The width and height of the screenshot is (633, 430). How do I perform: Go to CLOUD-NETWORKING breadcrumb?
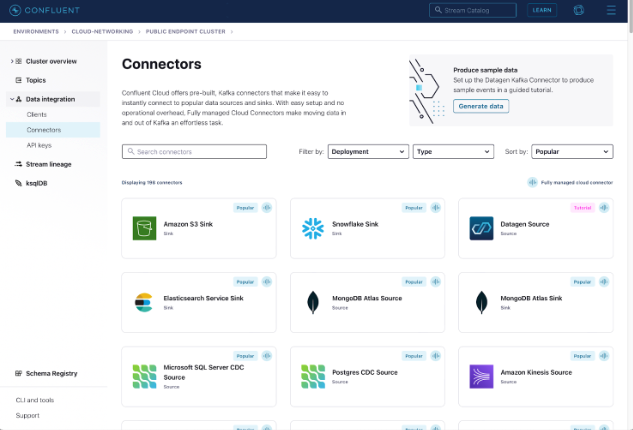(102, 31)
